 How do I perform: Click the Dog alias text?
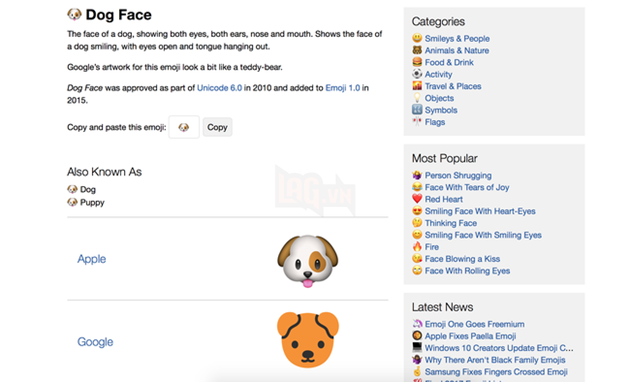(88, 189)
